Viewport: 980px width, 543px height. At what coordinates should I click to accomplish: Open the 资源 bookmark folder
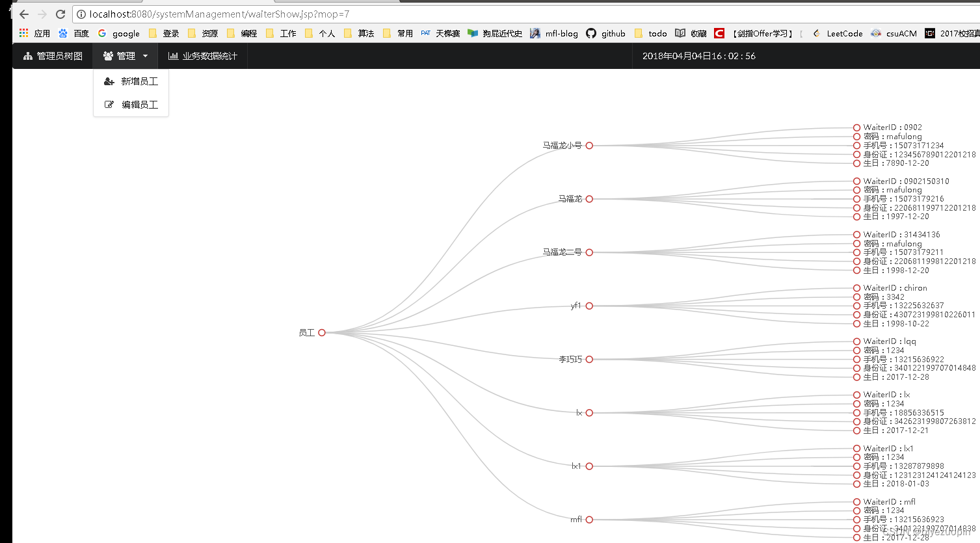203,33
